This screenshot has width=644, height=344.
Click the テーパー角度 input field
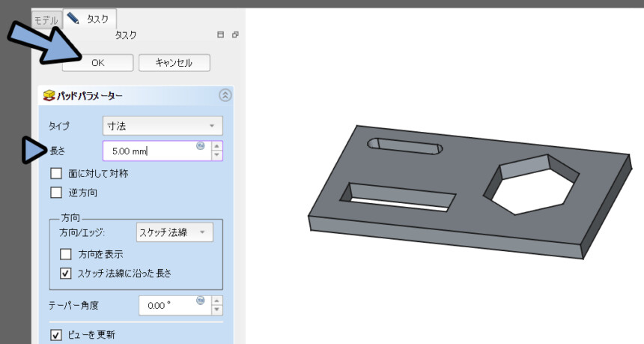click(175, 305)
